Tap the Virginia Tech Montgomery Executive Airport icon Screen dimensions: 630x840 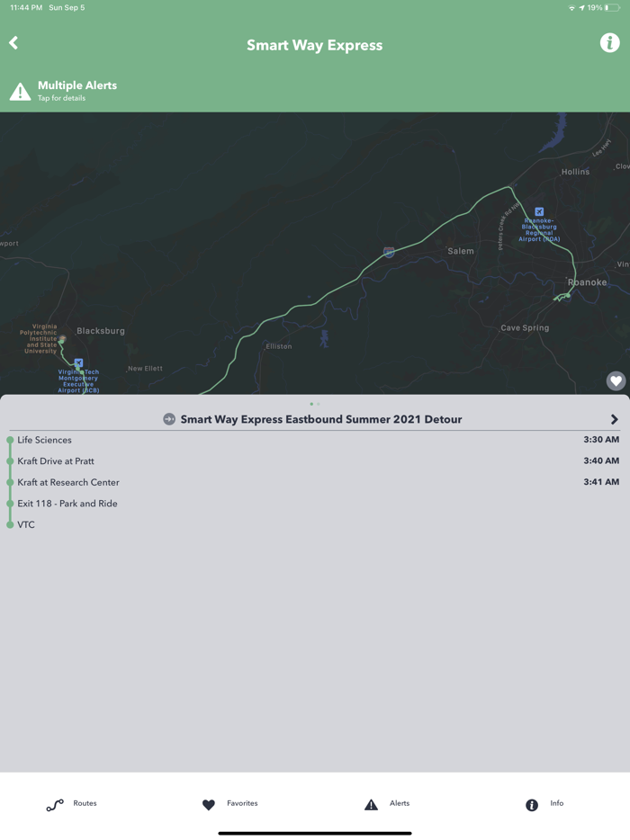pos(79,362)
